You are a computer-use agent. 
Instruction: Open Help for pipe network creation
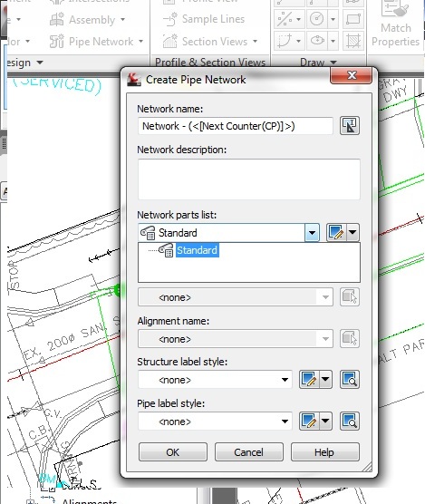tap(324, 452)
